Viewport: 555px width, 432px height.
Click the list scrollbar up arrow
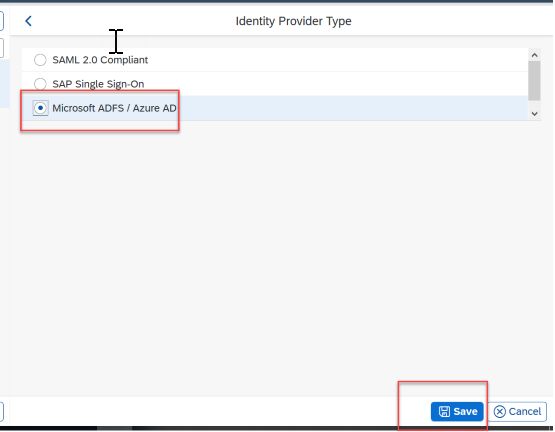click(534, 55)
